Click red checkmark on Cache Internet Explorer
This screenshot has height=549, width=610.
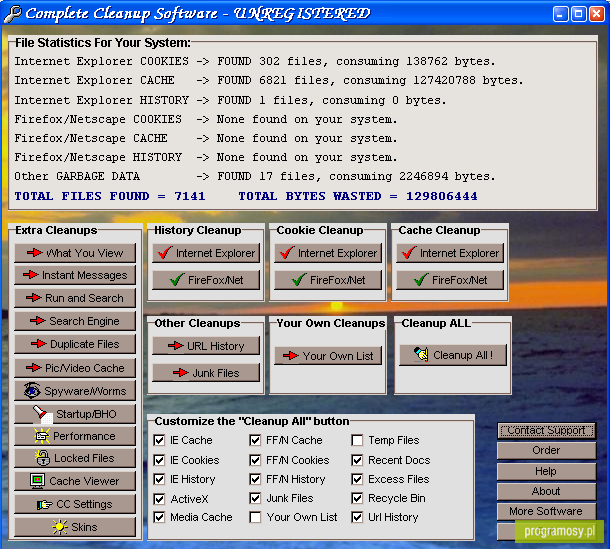point(409,253)
